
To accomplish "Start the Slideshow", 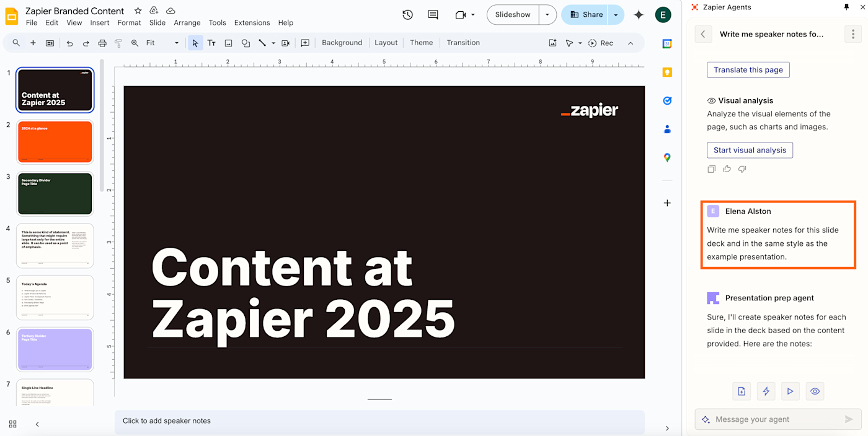I will [513, 15].
